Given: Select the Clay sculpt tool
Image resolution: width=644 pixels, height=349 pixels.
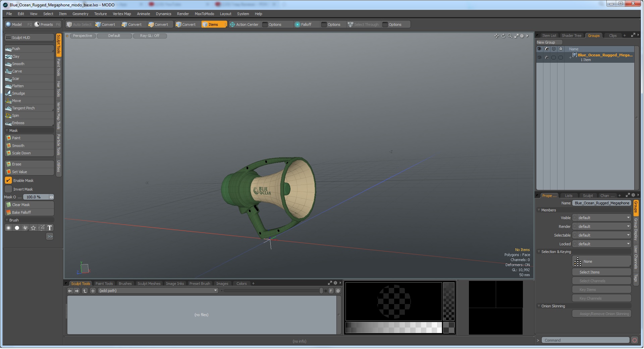Looking at the screenshot, I should click(29, 56).
